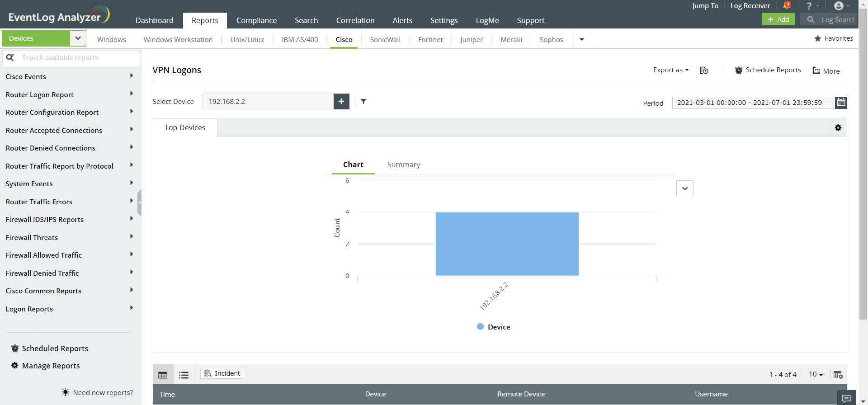Expand Logon Reports group
This screenshot has height=405, width=868.
point(132,308)
